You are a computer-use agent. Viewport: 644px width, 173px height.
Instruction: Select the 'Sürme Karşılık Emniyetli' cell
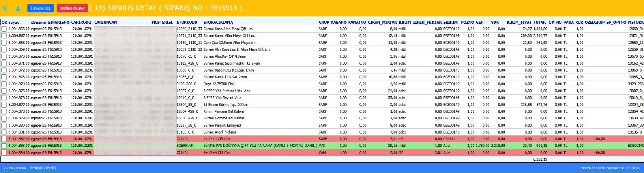[x=223, y=125]
